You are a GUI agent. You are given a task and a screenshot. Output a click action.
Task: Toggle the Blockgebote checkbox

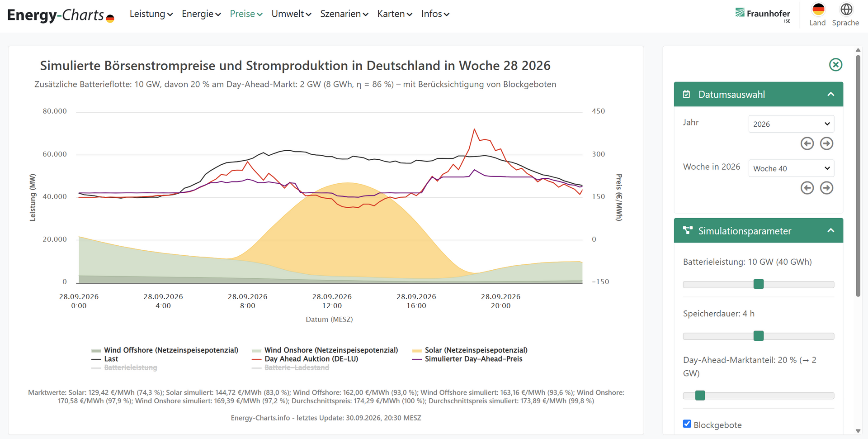tap(687, 424)
